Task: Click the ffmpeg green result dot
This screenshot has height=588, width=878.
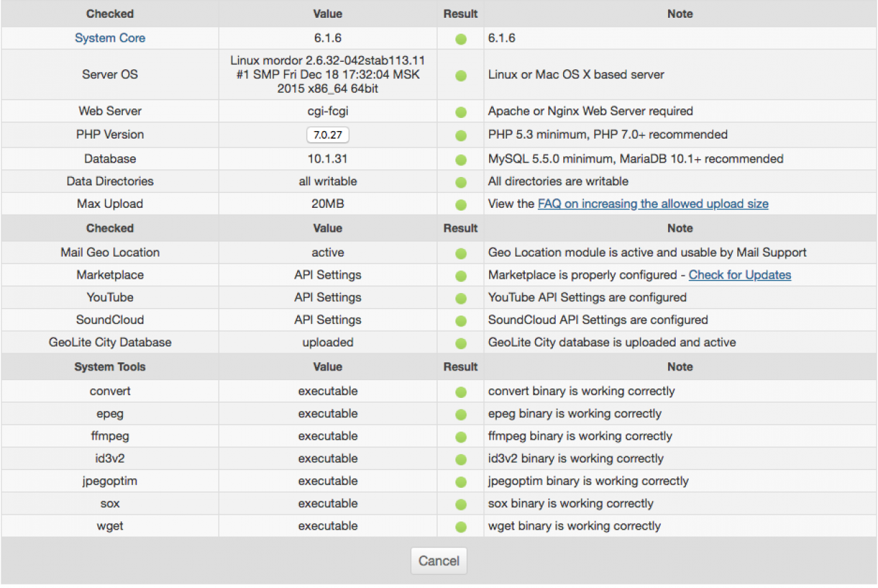Action: pos(460,437)
